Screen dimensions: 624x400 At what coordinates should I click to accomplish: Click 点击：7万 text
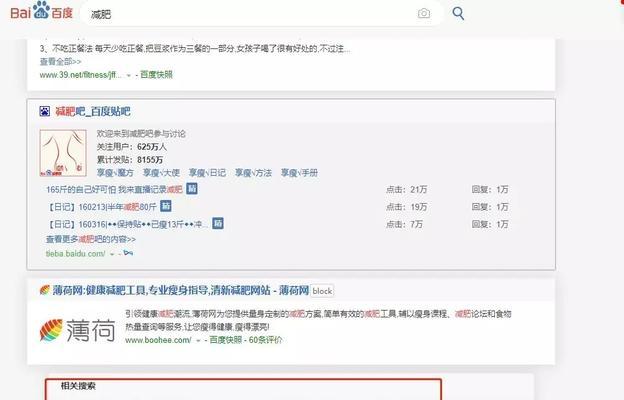coord(404,224)
